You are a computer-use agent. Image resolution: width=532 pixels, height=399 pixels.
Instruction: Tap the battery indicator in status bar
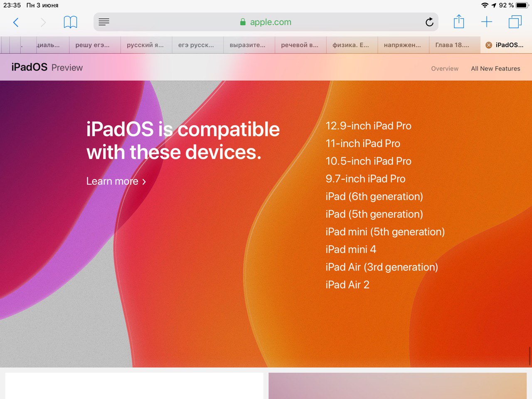coord(522,5)
